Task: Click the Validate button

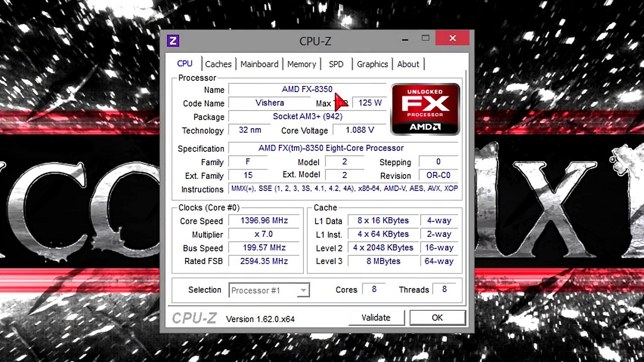Action: coord(376,318)
